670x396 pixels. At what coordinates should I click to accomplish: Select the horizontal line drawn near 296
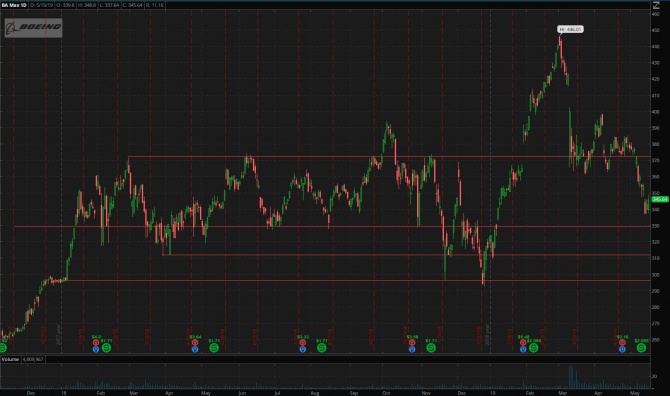point(358,281)
